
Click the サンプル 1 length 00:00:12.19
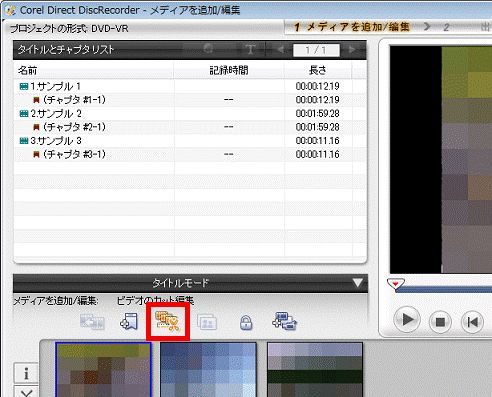[318, 86]
